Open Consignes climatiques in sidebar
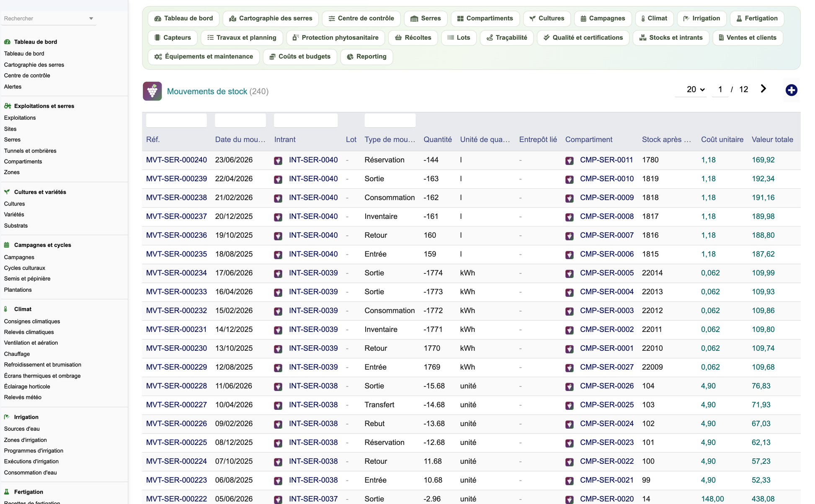815x504 pixels. click(32, 321)
